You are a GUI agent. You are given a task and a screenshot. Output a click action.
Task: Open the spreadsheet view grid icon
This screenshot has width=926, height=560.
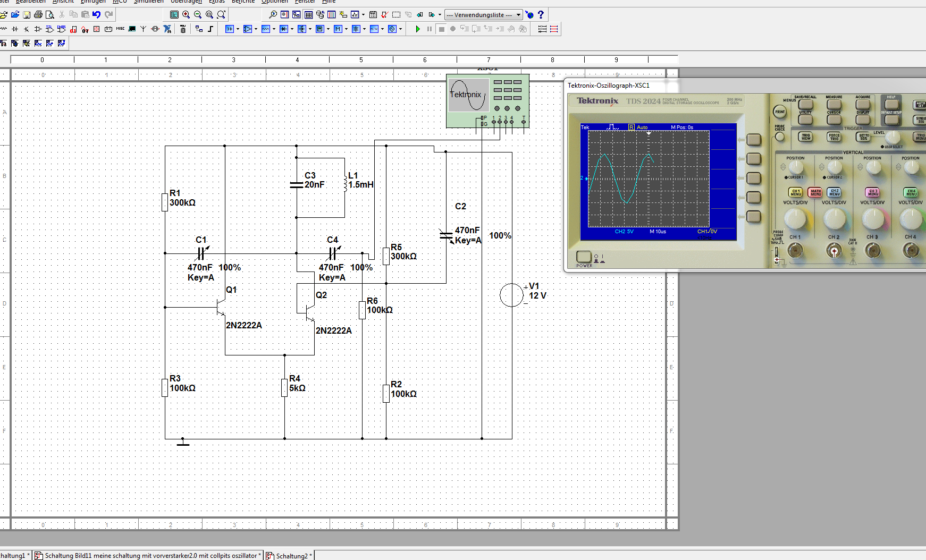click(x=308, y=15)
